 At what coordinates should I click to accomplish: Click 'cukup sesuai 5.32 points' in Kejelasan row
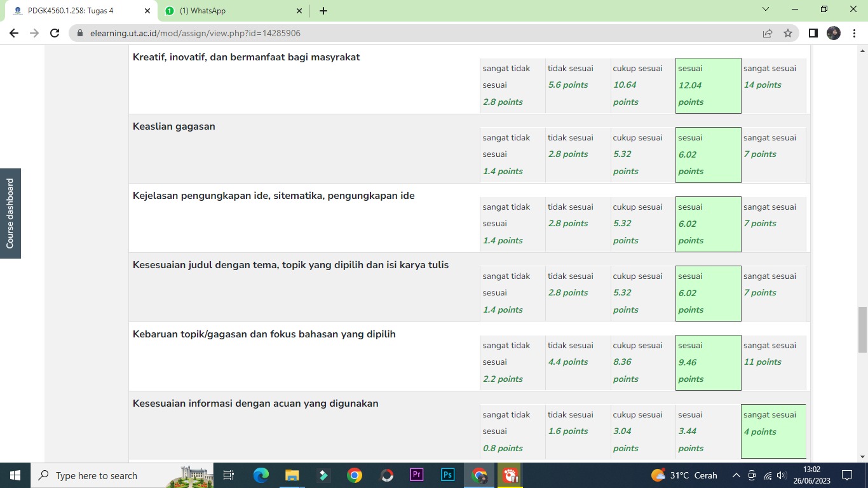tap(642, 224)
